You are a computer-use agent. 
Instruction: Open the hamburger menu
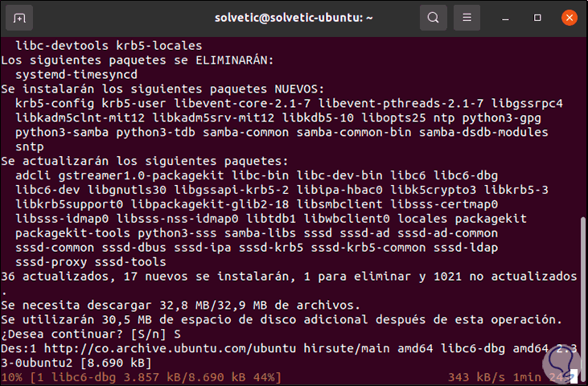tap(466, 17)
